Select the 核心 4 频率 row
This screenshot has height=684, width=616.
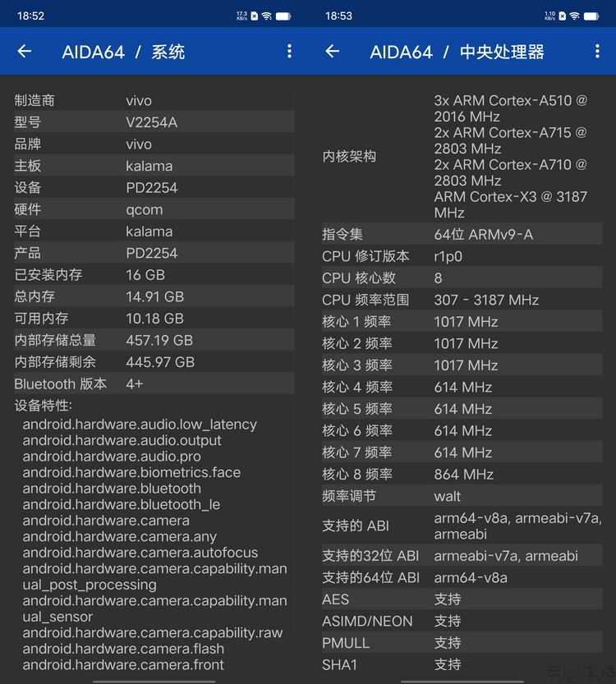(462, 387)
